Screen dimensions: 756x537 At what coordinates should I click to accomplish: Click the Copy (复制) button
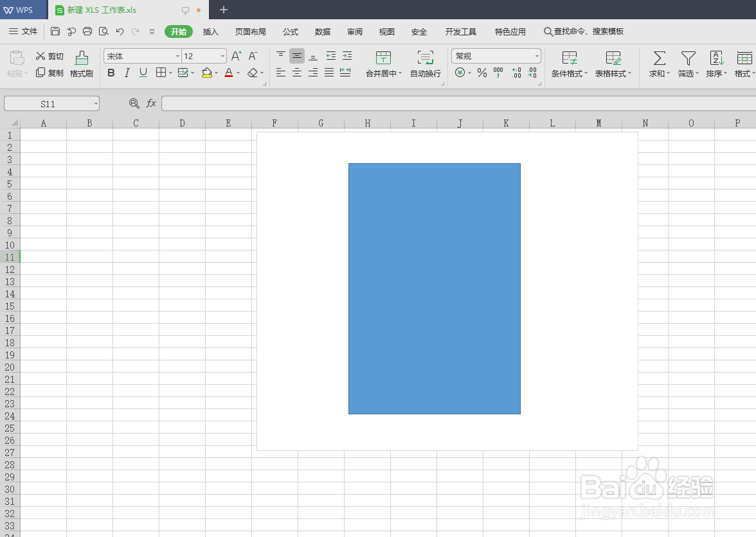point(50,73)
